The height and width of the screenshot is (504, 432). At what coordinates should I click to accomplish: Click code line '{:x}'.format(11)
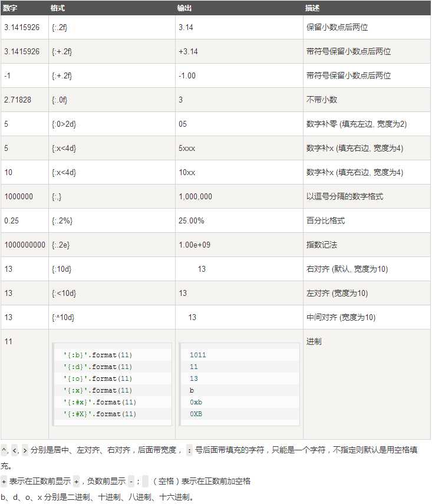tap(98, 390)
